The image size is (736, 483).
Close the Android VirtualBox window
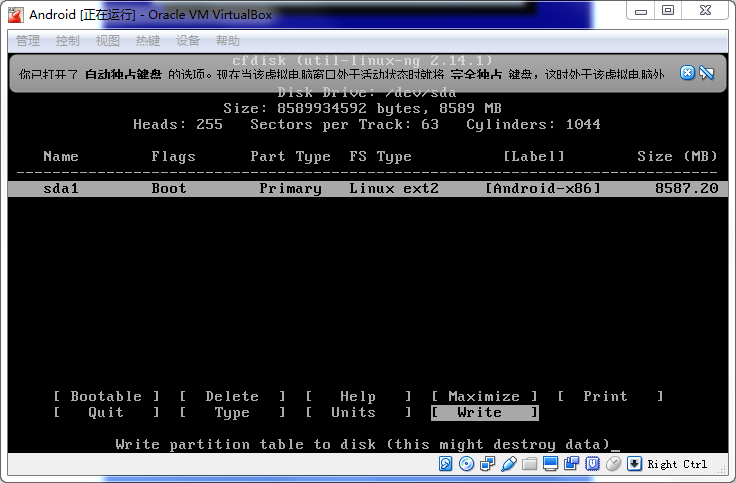(x=705, y=11)
